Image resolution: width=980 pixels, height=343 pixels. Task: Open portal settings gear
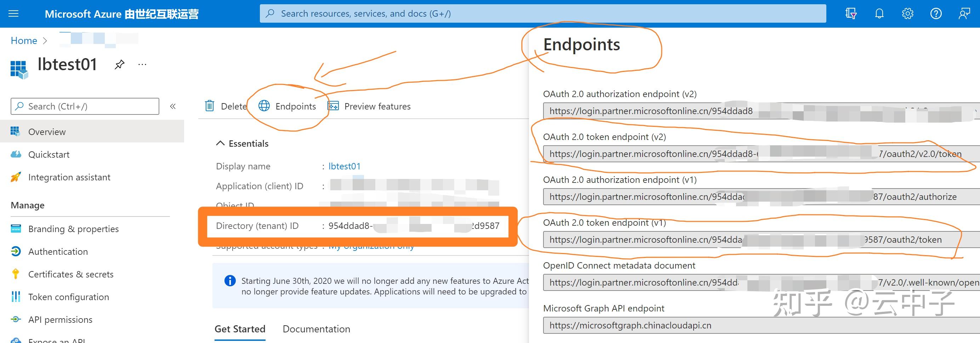[x=907, y=14]
